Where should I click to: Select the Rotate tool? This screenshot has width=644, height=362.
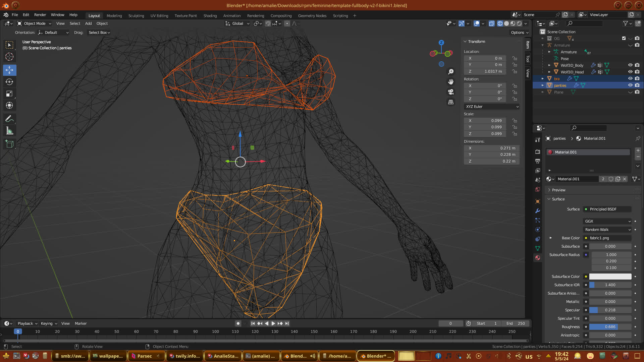point(9,82)
